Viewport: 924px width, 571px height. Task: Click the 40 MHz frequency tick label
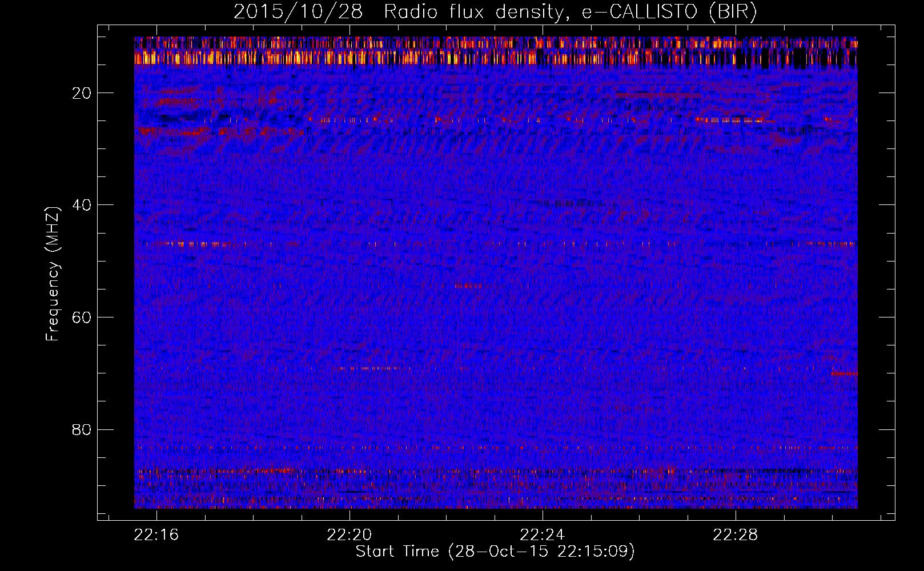coord(82,205)
